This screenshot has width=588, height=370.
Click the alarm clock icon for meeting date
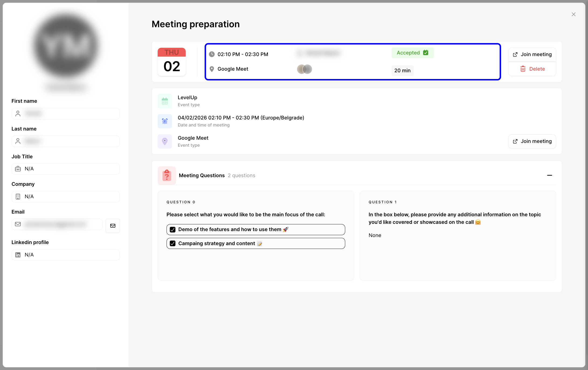165,121
